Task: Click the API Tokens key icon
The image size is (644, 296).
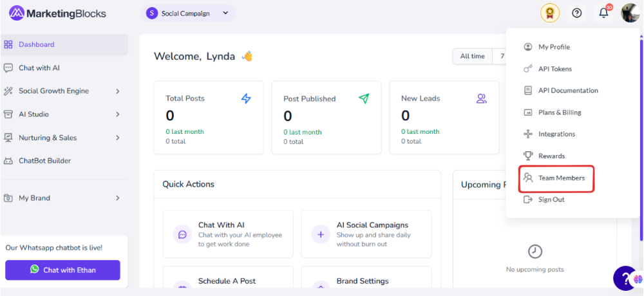Action: point(528,69)
